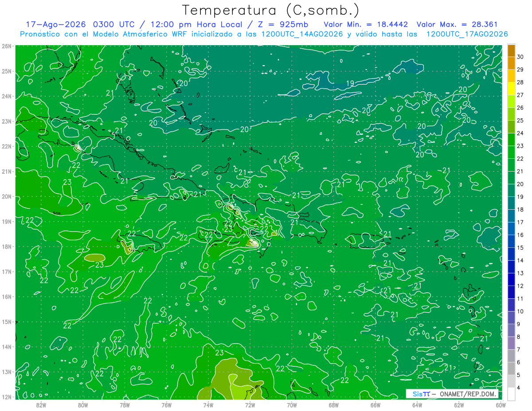Click the '23N' latitude axis label
This screenshot has height=411, width=532.
(x=7, y=121)
